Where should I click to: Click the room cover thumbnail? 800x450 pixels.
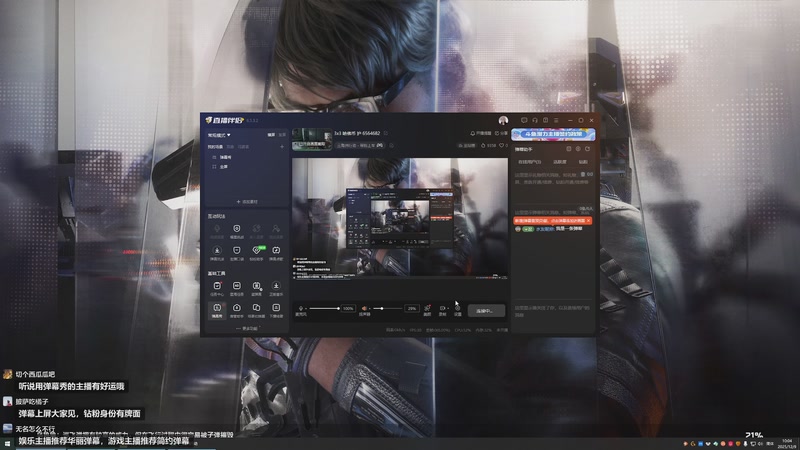pyautogui.click(x=312, y=139)
